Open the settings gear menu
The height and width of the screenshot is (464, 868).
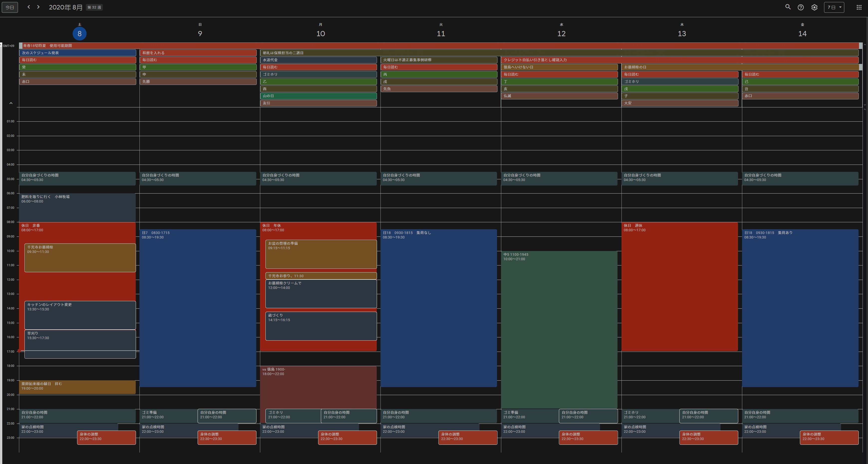(814, 7)
